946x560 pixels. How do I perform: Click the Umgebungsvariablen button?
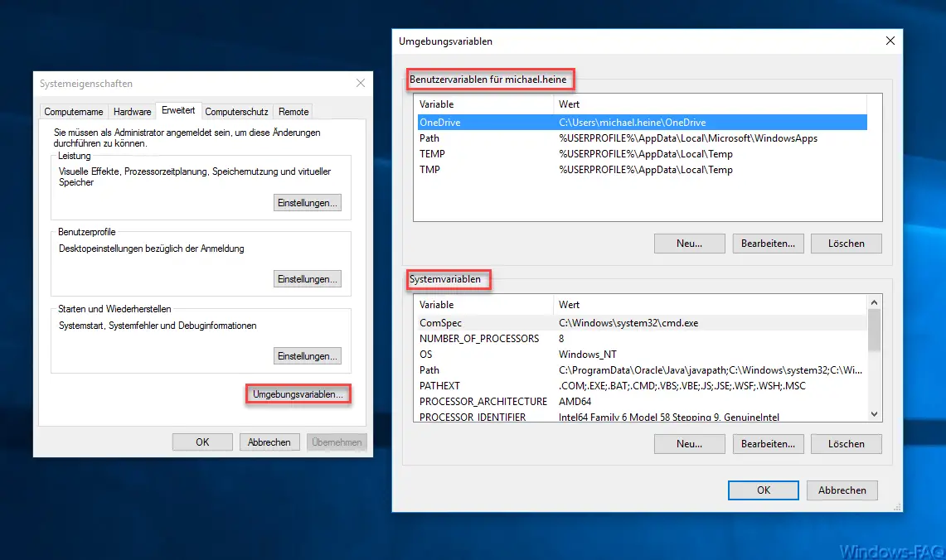point(298,394)
